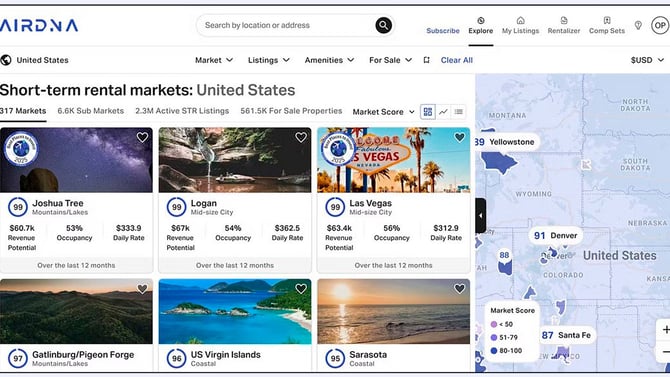Click the Las Vegas 56% occupancy value
Image resolution: width=670 pixels, height=377 pixels.
point(391,228)
